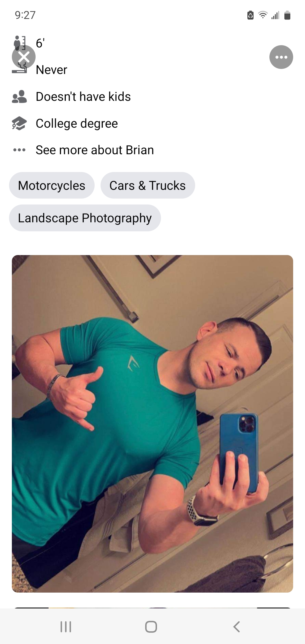Tap the College degree detail
305x644 pixels.
click(77, 123)
